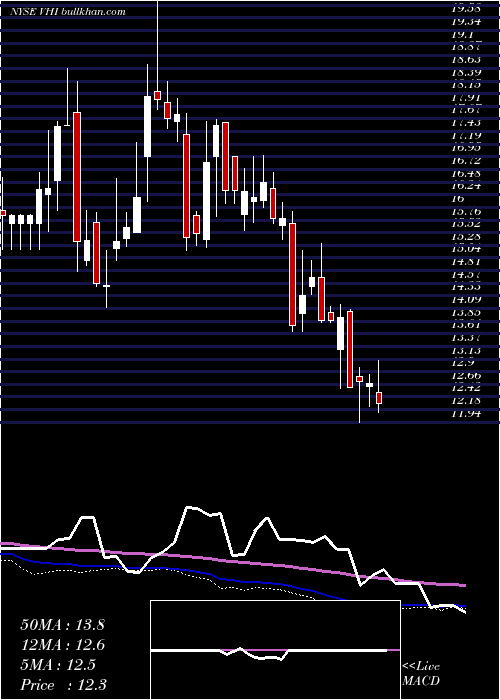Click the 12.9 price axis label

pyautogui.click(x=462, y=362)
